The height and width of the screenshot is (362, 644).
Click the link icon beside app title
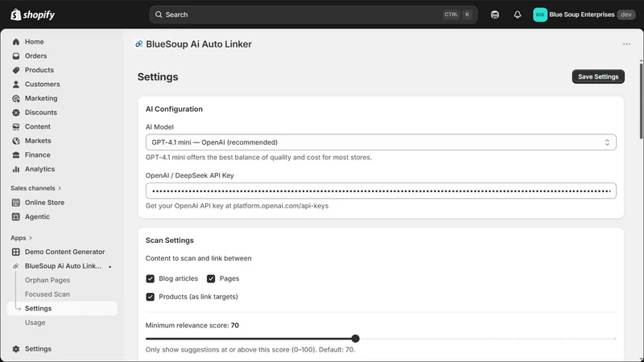click(x=139, y=44)
